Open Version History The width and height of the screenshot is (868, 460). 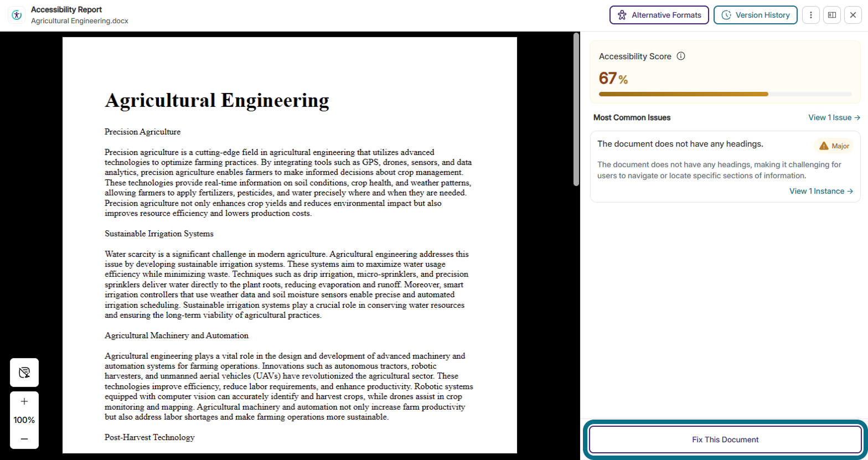755,15
